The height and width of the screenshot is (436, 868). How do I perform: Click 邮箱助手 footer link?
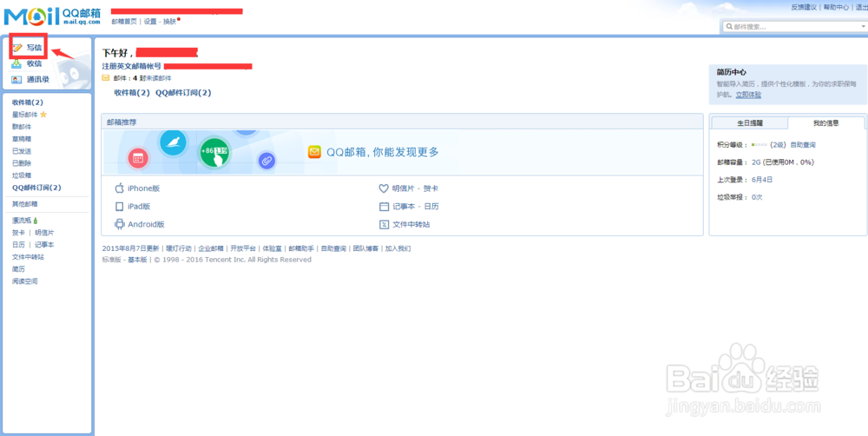pyautogui.click(x=301, y=248)
